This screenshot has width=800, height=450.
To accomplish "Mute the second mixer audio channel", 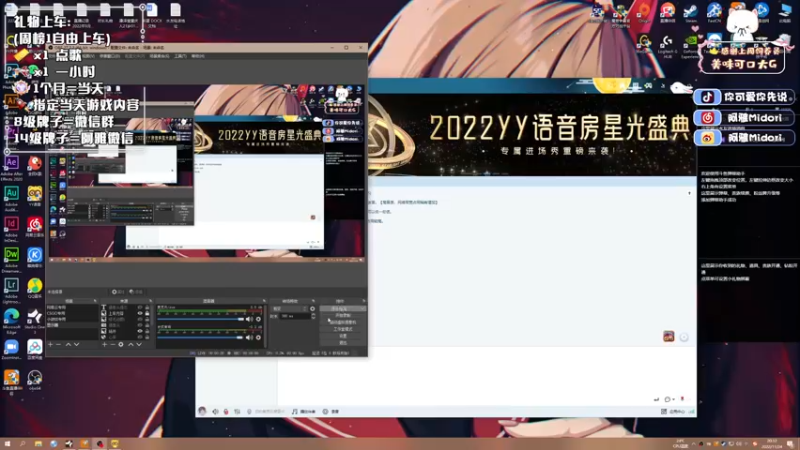I will pyautogui.click(x=249, y=337).
